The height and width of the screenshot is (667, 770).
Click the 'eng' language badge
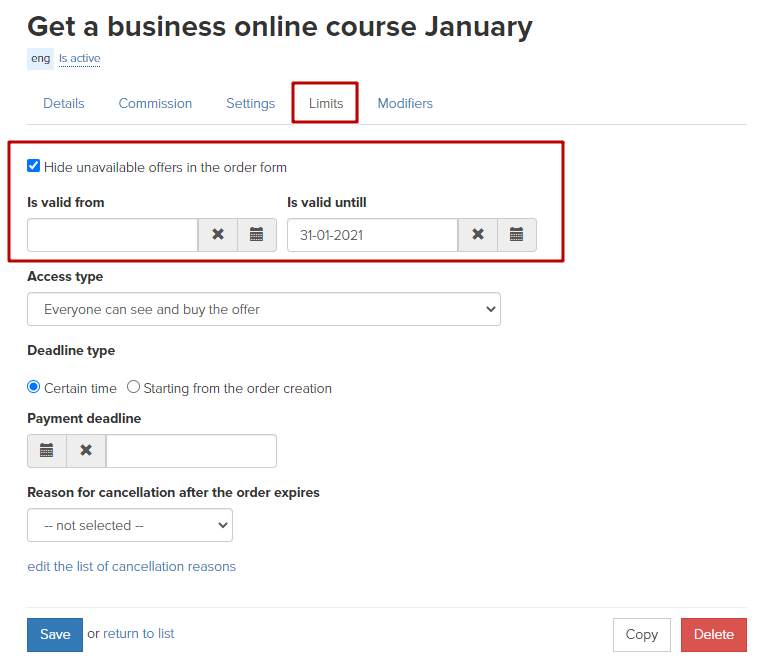(40, 58)
